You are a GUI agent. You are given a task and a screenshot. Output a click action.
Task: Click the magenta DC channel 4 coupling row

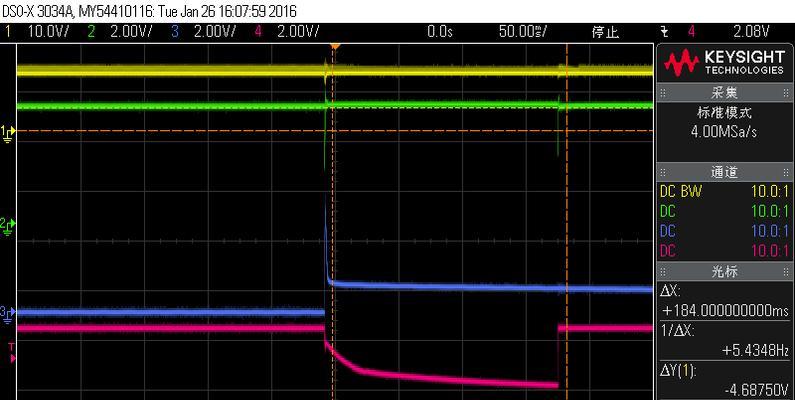point(725,250)
